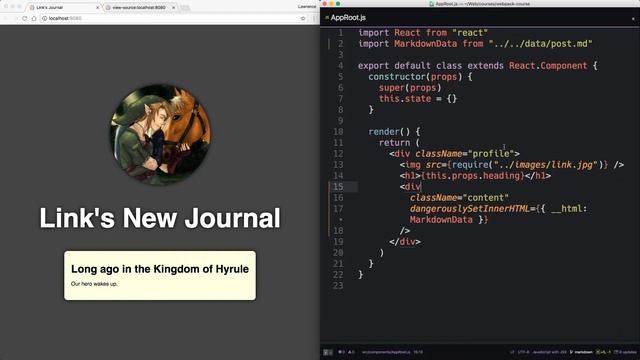
Task: Change UTF-8 encoding in status bar
Action: (x=523, y=352)
